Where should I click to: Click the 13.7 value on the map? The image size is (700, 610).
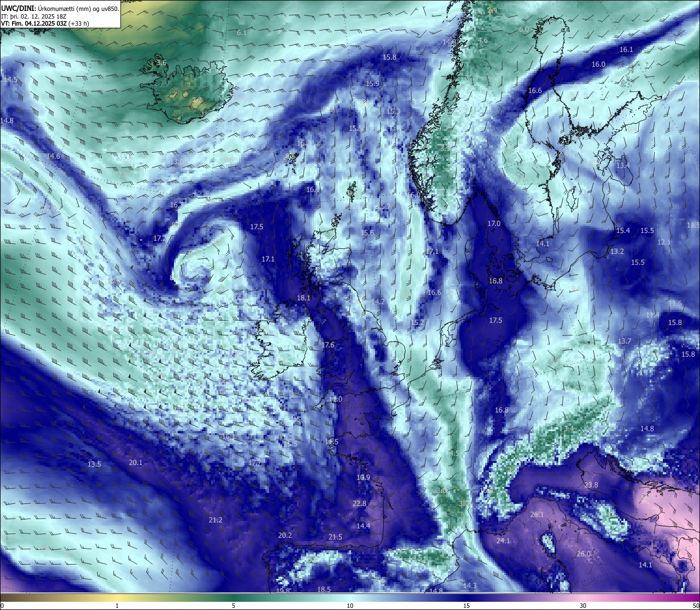pyautogui.click(x=625, y=341)
